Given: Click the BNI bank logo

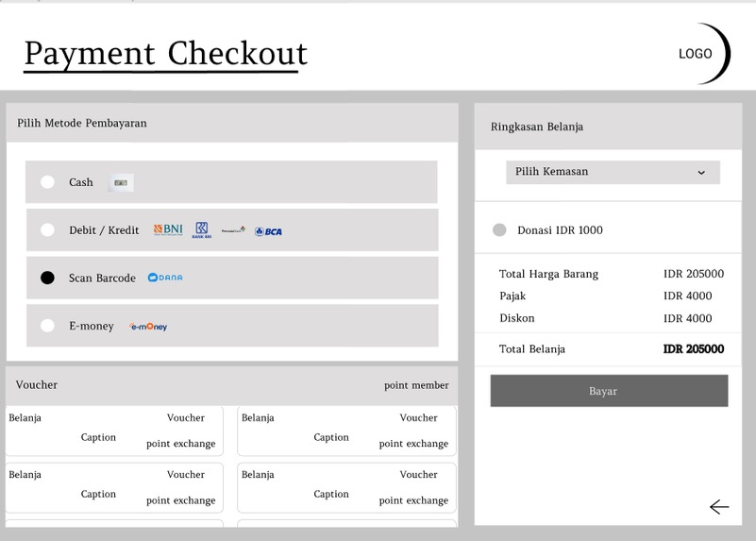Looking at the screenshot, I should coord(168,229).
